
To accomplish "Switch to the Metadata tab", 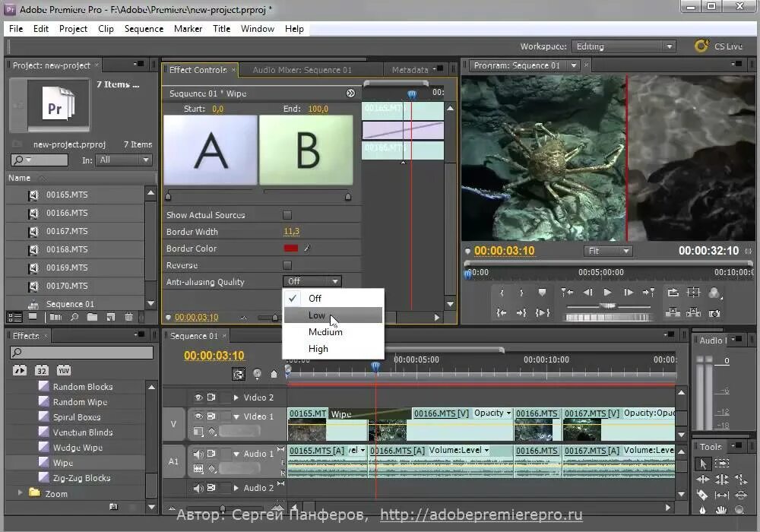I will (x=410, y=70).
